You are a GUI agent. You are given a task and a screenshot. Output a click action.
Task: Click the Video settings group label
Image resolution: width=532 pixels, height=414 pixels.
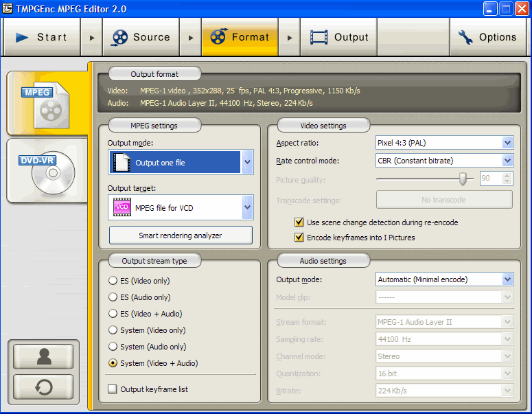[x=323, y=126]
